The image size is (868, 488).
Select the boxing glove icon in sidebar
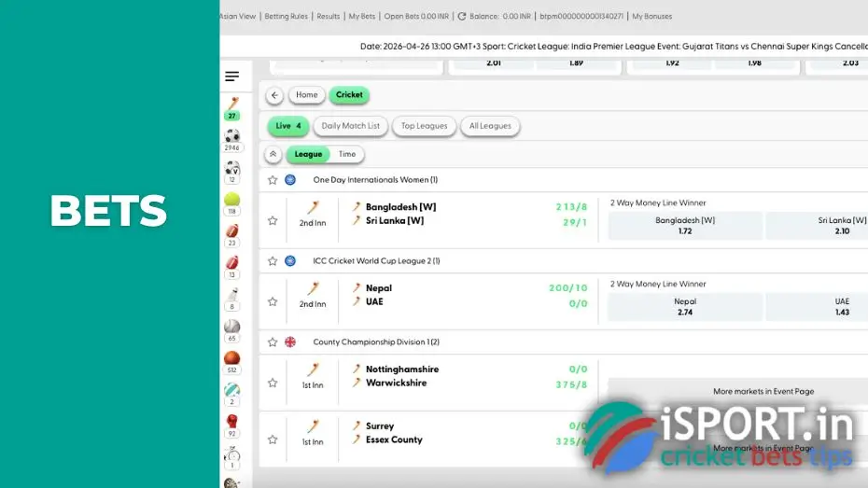coord(231,422)
